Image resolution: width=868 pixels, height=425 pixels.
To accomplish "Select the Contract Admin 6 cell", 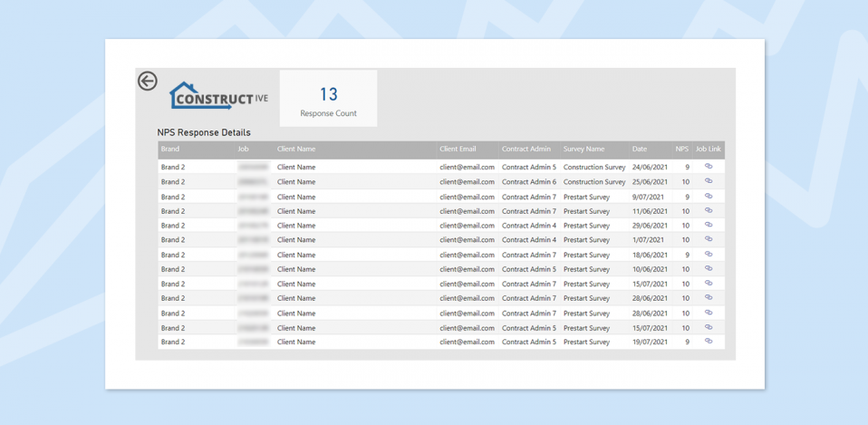I will (x=529, y=182).
